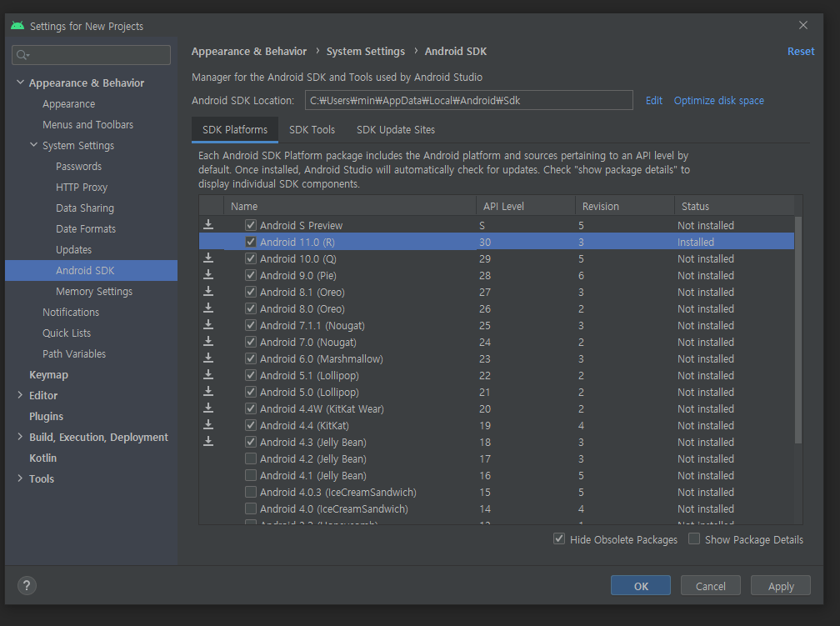
Task: Open help with the question mark button
Action: [x=27, y=585]
